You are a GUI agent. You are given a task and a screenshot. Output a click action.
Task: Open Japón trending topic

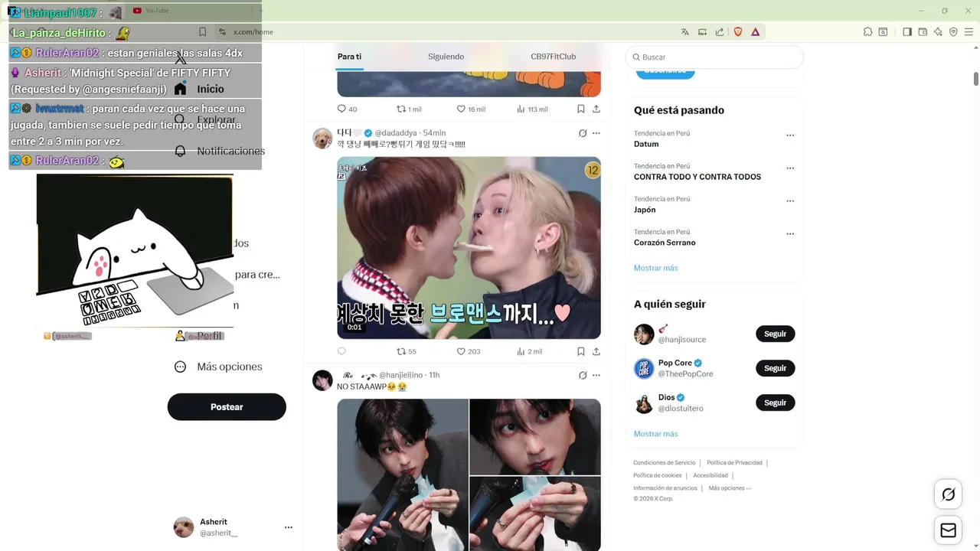[645, 210]
